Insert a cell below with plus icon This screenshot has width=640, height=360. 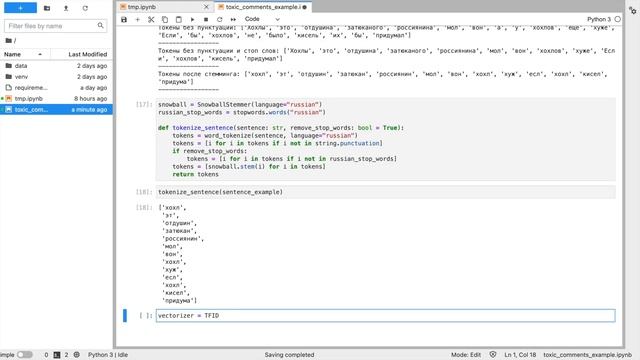tap(138, 19)
